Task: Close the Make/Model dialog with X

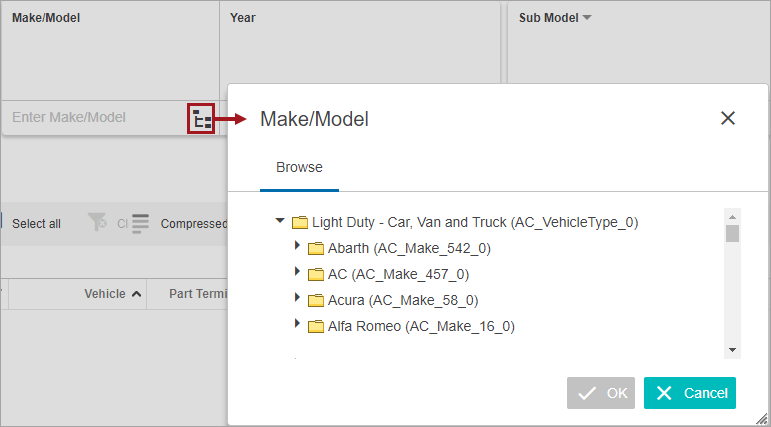Action: click(x=728, y=118)
